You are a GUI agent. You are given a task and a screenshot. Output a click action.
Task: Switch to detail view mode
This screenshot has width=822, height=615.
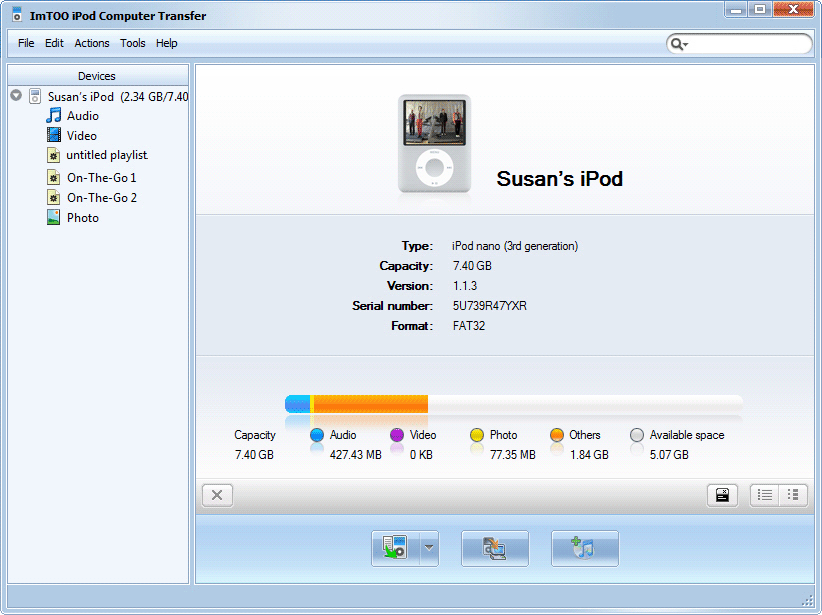(793, 495)
